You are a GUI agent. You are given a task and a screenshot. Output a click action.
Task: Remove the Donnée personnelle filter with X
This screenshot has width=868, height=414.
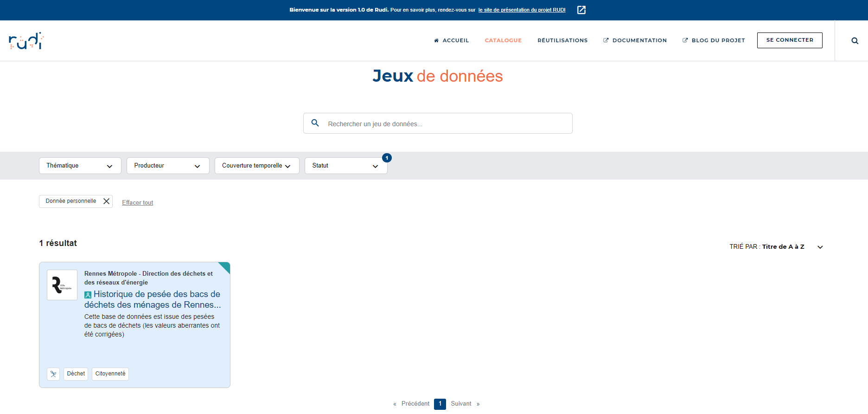pos(106,201)
